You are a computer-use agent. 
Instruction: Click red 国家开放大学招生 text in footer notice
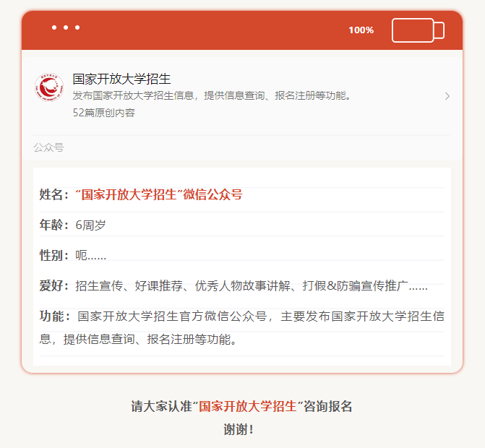point(248,406)
